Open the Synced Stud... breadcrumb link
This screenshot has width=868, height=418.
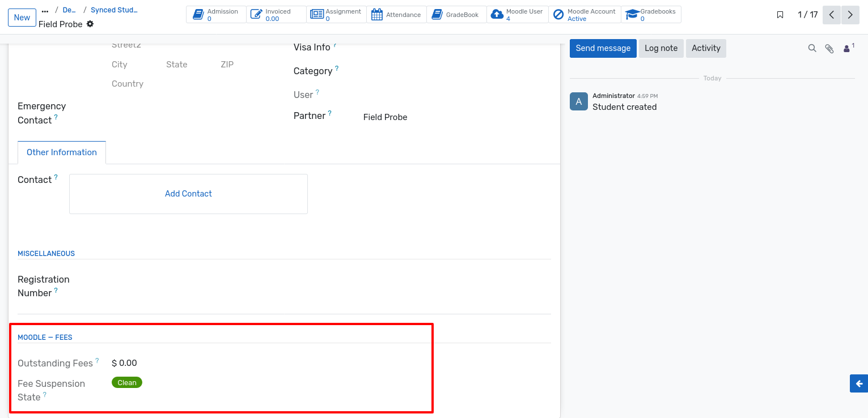(x=114, y=10)
